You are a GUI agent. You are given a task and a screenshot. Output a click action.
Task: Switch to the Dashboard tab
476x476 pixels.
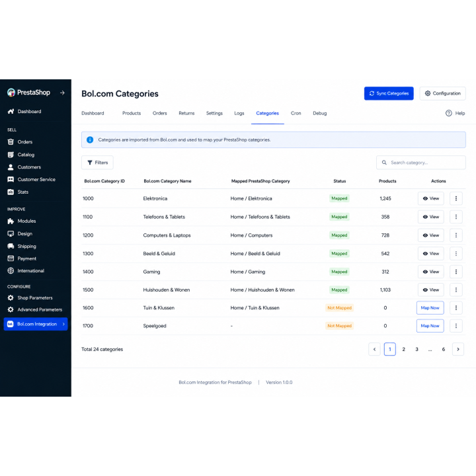click(93, 113)
